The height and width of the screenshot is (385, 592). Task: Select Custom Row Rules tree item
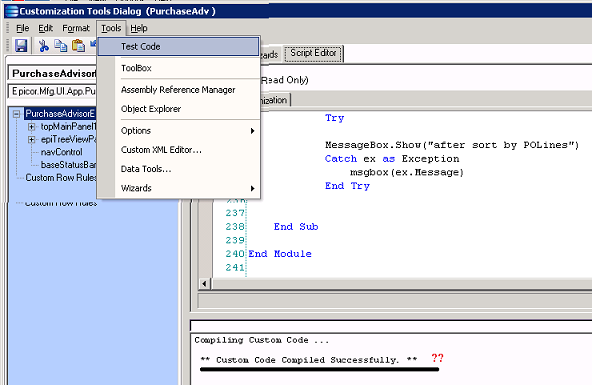(61, 177)
